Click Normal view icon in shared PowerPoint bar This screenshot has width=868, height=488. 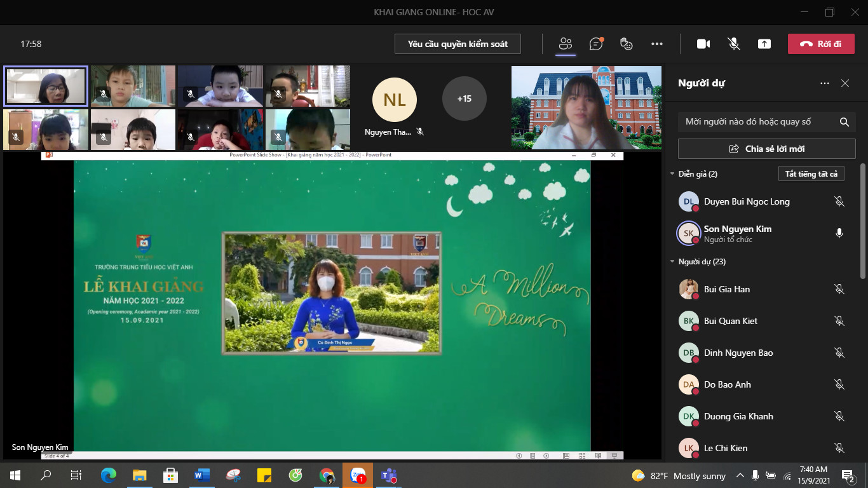click(x=566, y=456)
